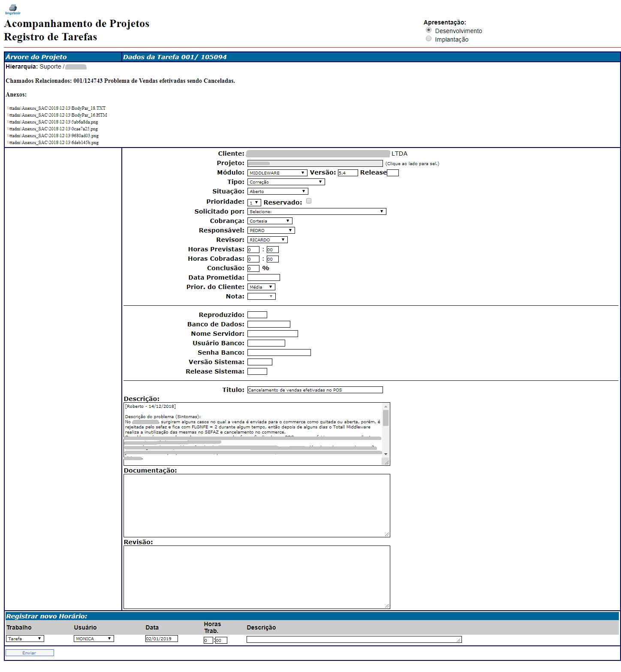Click the Descrição box scroll up arrow
621x672 pixels.
point(386,406)
